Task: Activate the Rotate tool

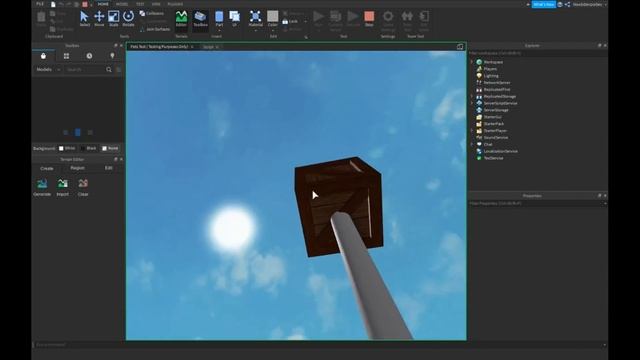Action: pos(129,19)
